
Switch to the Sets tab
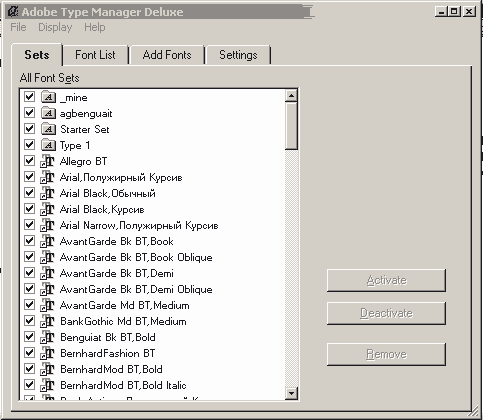point(37,55)
